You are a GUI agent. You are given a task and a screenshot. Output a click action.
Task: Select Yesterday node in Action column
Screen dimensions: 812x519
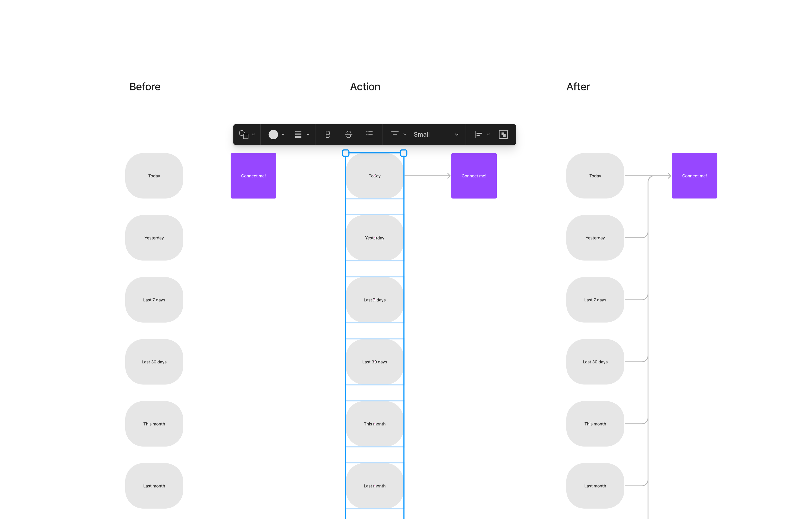click(375, 238)
